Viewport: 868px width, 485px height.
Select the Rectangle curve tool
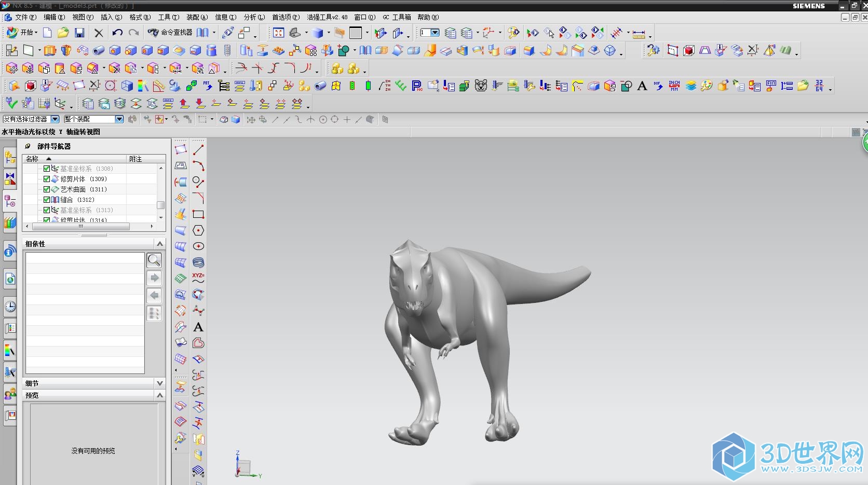tap(198, 214)
